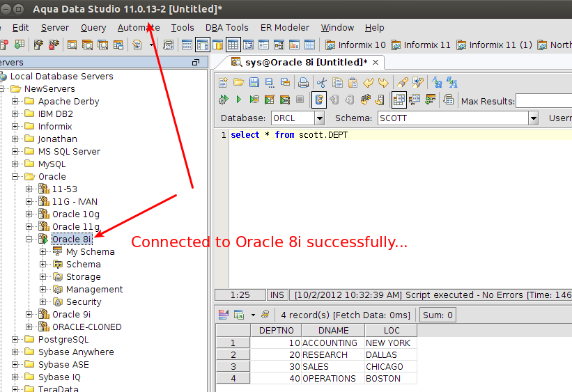Image resolution: width=572 pixels, height=392 pixels.
Task: Click the Query Analyzer icon in main toolbar
Action: click(x=72, y=45)
